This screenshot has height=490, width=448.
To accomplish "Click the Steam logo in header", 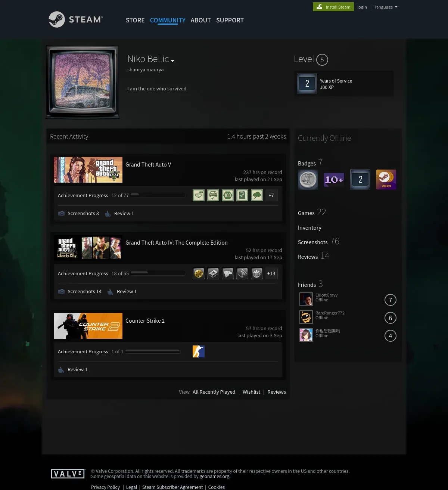I will [76, 19].
